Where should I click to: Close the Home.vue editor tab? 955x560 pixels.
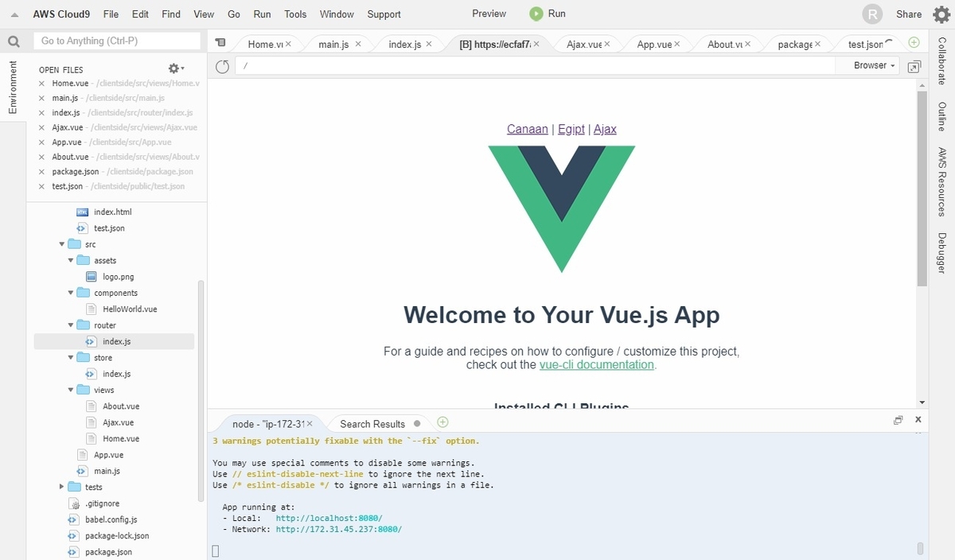(288, 45)
